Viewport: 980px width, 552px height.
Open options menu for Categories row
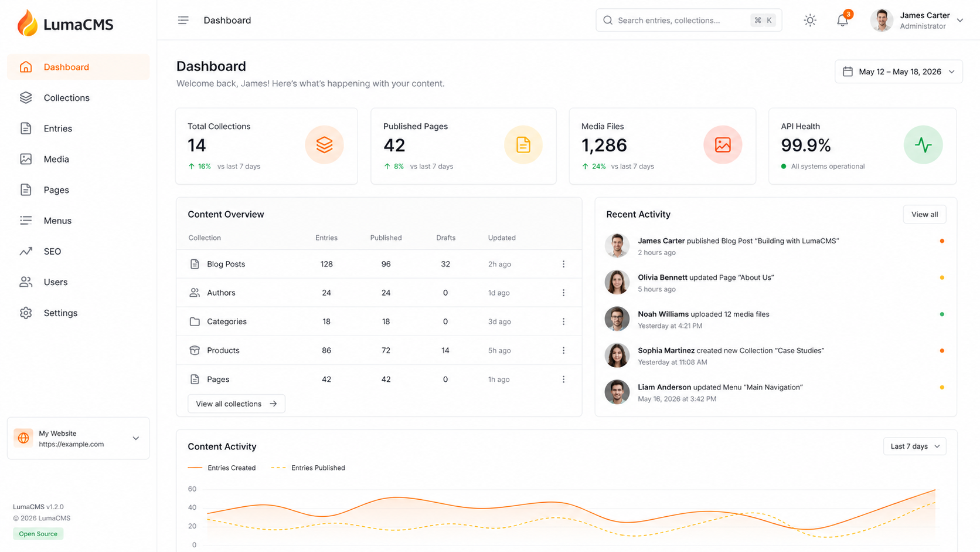(564, 321)
